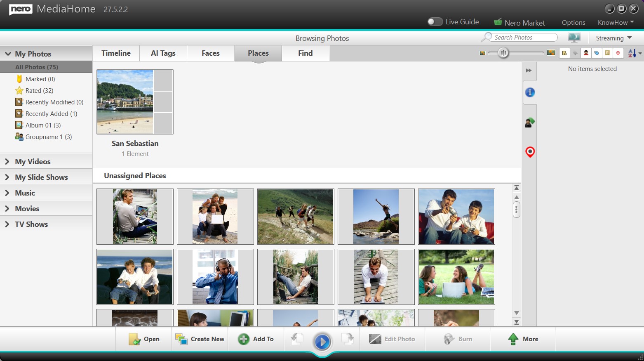Image resolution: width=644 pixels, height=361 pixels.
Task: Click the blue tag filter icon
Action: pyautogui.click(x=597, y=53)
